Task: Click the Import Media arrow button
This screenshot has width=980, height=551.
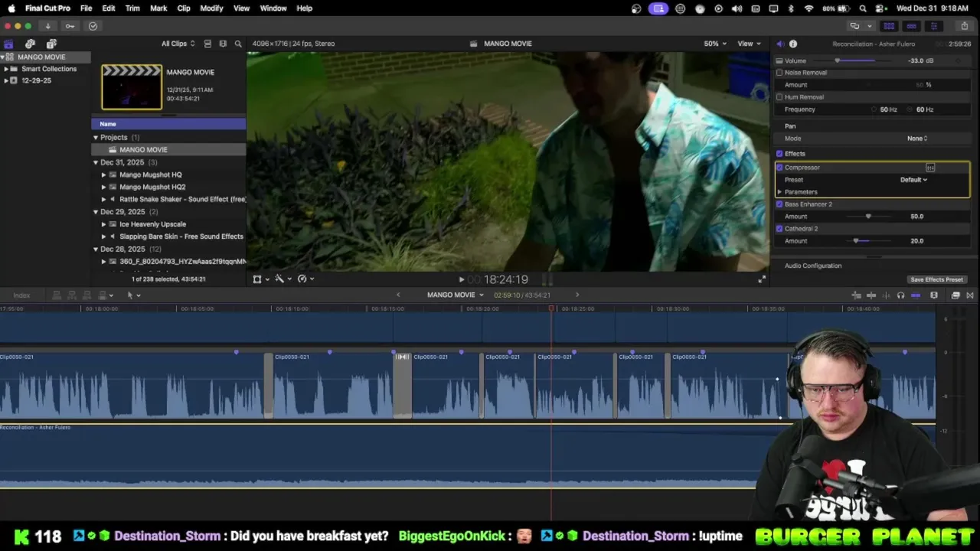Action: point(47,26)
